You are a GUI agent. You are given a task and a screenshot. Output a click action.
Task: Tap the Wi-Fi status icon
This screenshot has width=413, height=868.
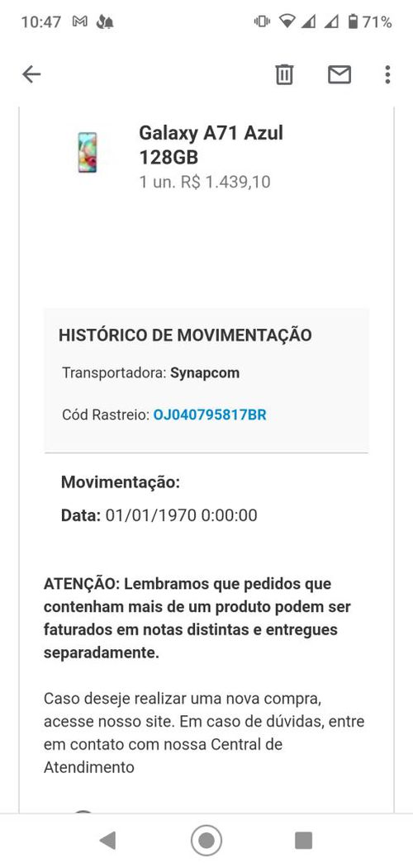click(287, 22)
